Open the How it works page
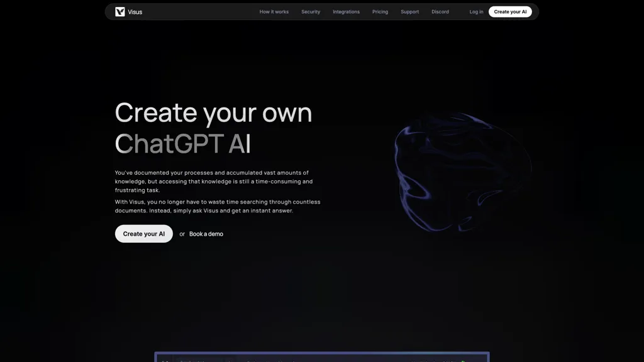 pos(274,12)
